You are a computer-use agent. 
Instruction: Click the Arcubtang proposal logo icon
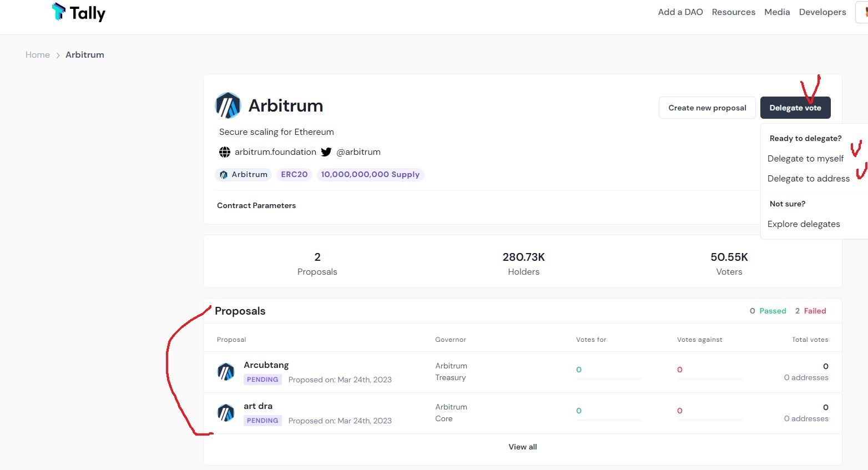[x=225, y=372]
